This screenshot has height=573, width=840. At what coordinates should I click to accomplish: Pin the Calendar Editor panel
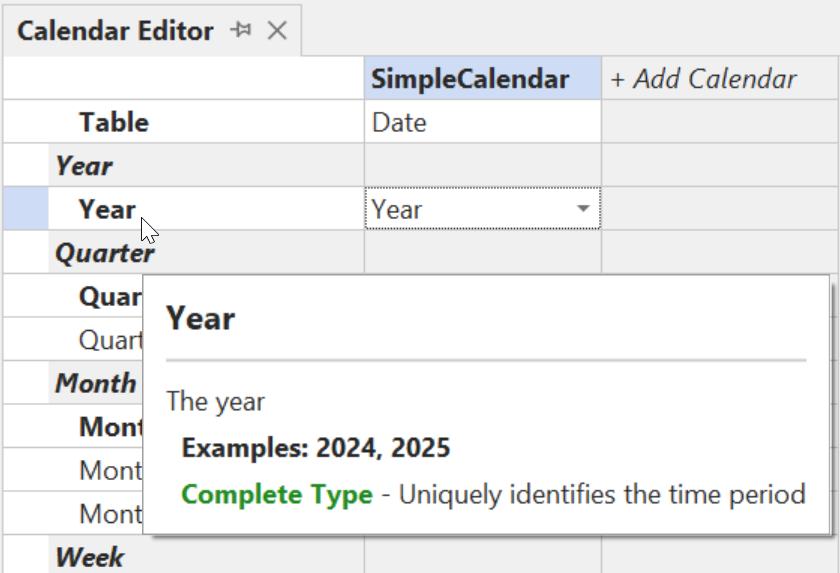(x=241, y=31)
